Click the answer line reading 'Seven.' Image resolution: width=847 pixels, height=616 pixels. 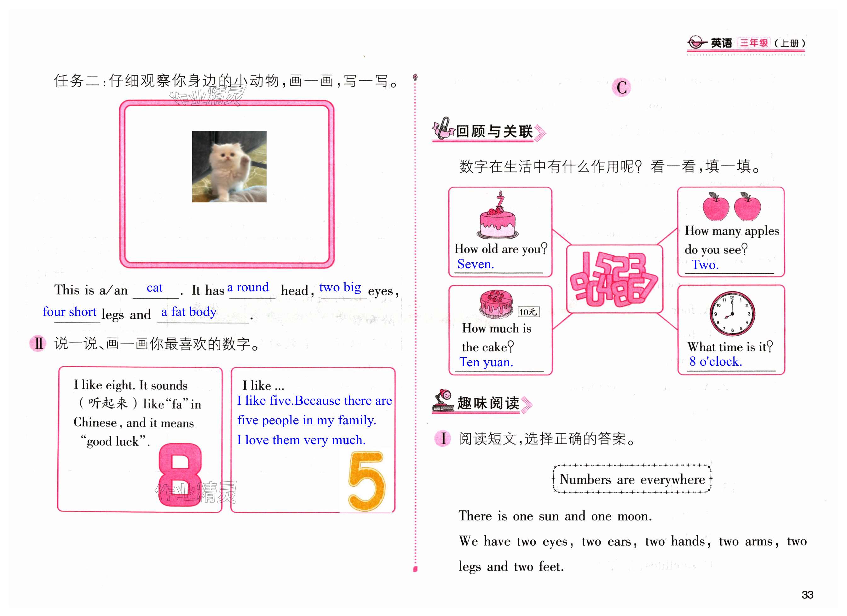(476, 264)
